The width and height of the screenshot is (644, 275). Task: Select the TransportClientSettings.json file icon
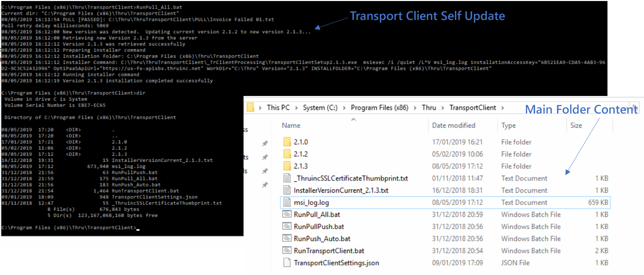pyautogui.click(x=287, y=263)
